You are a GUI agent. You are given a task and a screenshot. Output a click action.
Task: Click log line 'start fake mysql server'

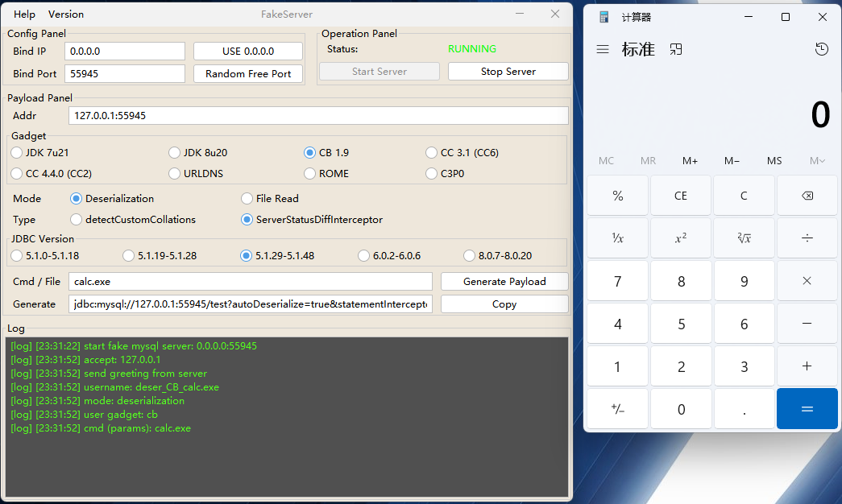point(134,345)
